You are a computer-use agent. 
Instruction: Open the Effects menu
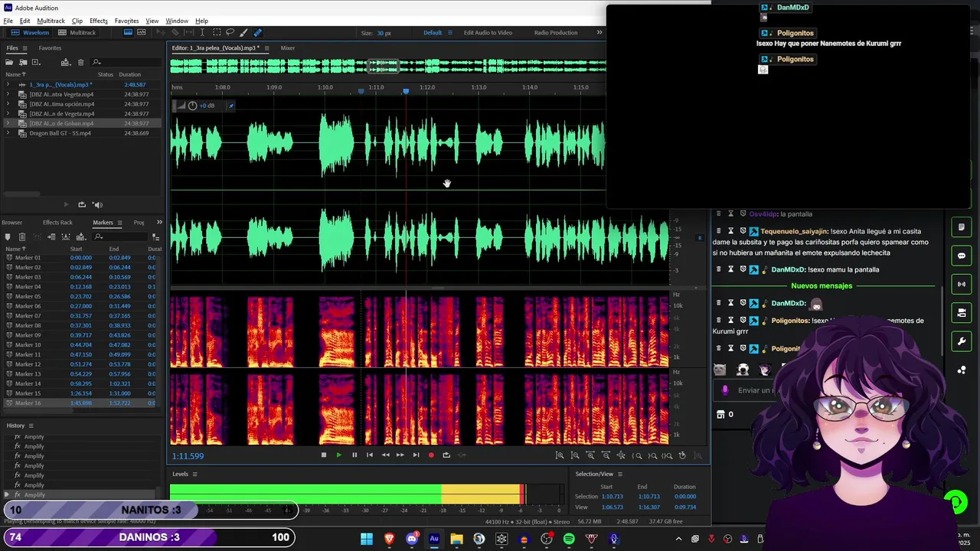pyautogui.click(x=98, y=21)
